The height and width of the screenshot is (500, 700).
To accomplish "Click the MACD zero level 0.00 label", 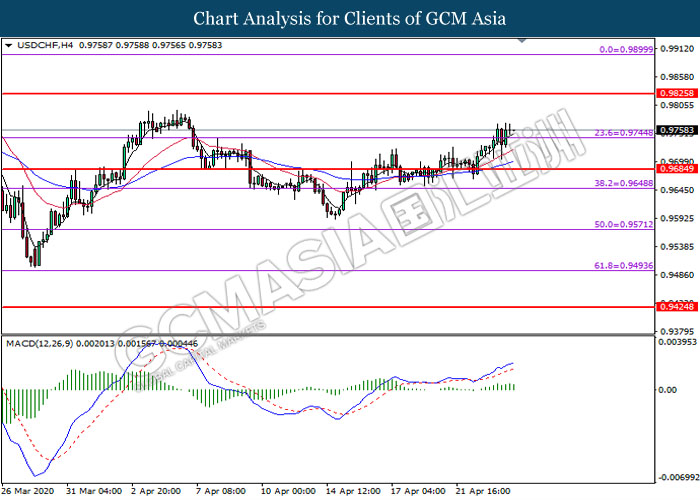I will click(x=668, y=390).
